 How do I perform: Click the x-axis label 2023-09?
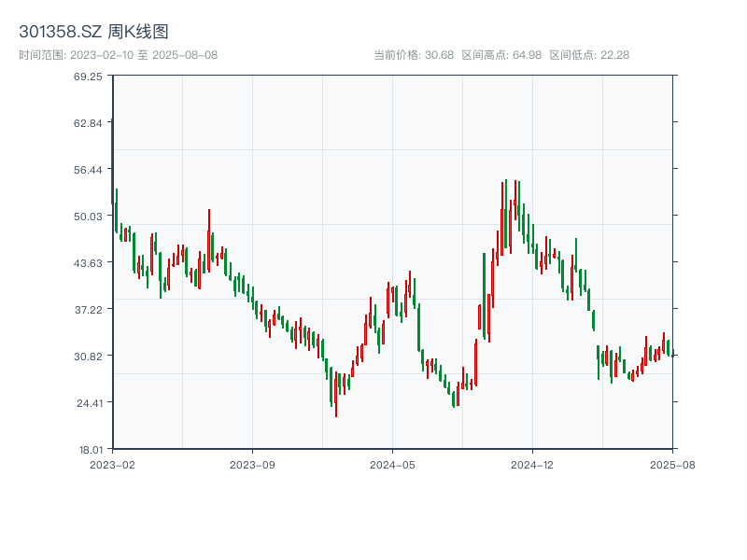[x=252, y=465]
